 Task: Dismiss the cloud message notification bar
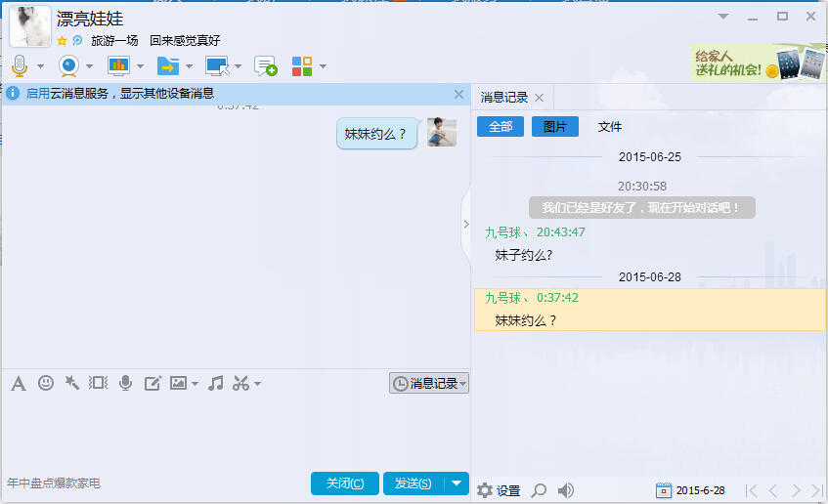point(458,94)
